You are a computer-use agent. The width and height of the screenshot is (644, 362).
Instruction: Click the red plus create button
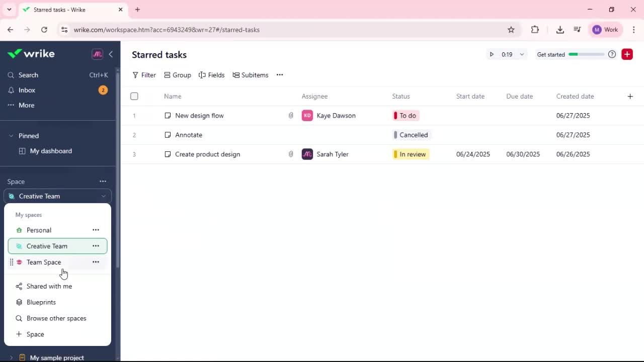(627, 54)
